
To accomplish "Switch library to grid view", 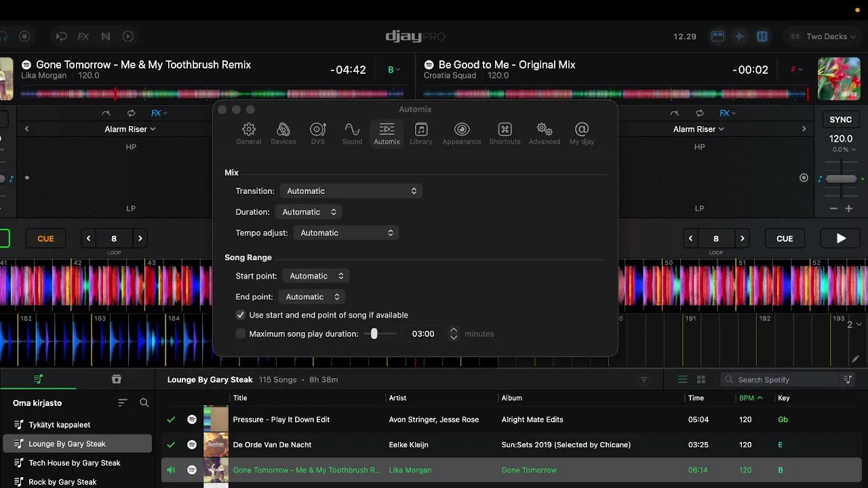I will click(701, 380).
